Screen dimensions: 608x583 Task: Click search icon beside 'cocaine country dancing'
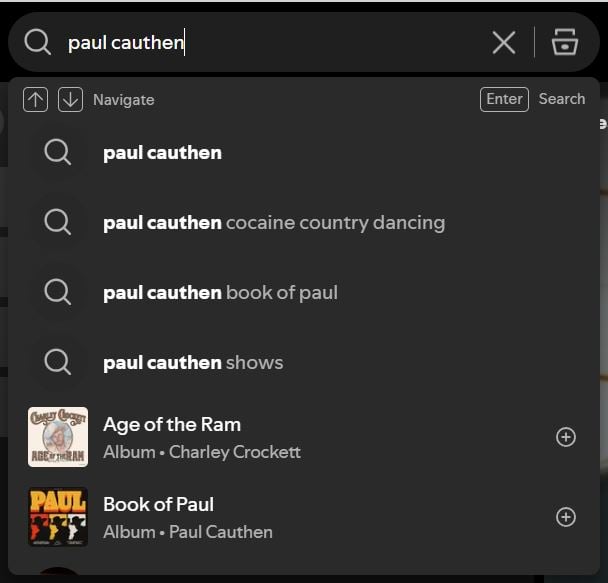58,222
